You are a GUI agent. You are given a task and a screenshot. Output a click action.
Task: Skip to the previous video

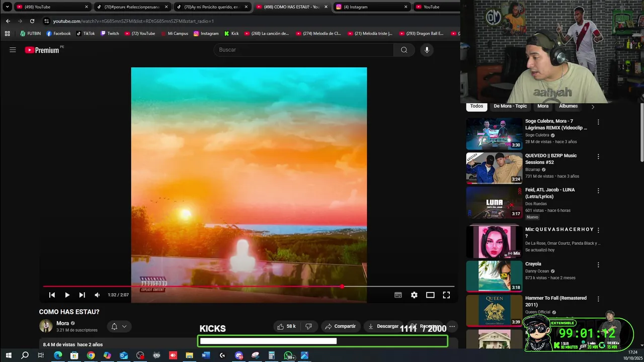(x=52, y=295)
